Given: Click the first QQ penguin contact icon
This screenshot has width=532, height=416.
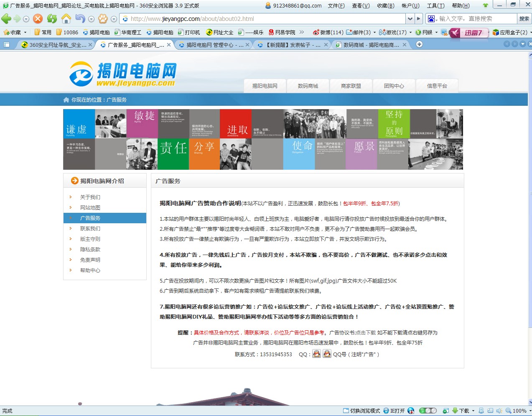Looking at the screenshot, I should pos(317,354).
